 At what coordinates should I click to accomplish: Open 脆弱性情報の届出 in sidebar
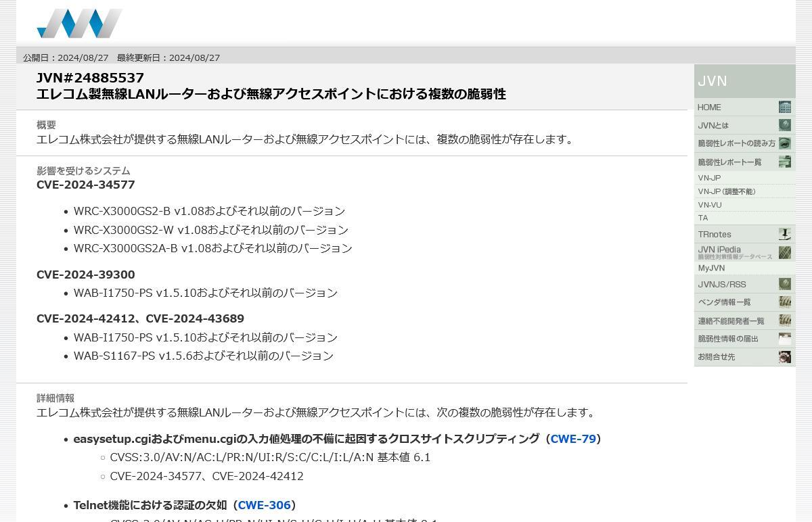(744, 339)
